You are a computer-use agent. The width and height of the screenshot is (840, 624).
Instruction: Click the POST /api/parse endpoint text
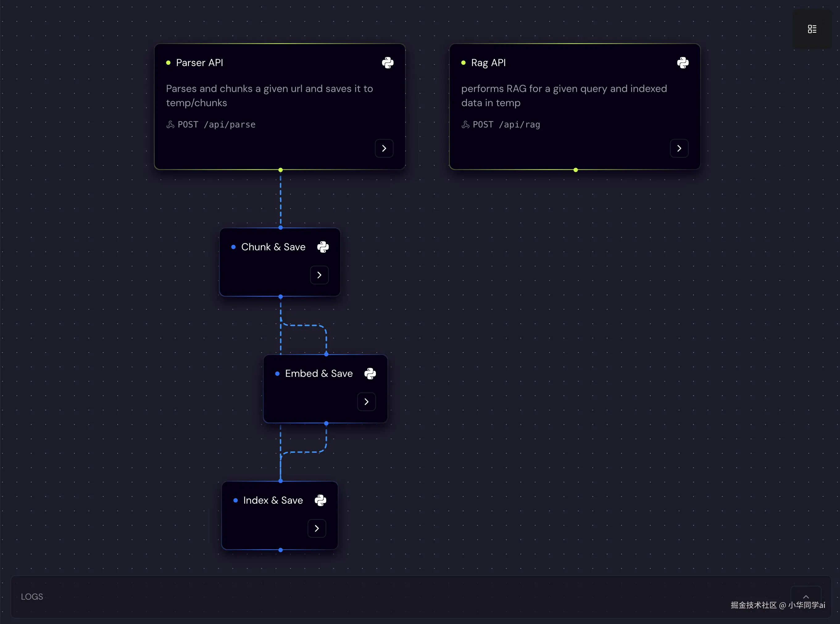pyautogui.click(x=216, y=125)
